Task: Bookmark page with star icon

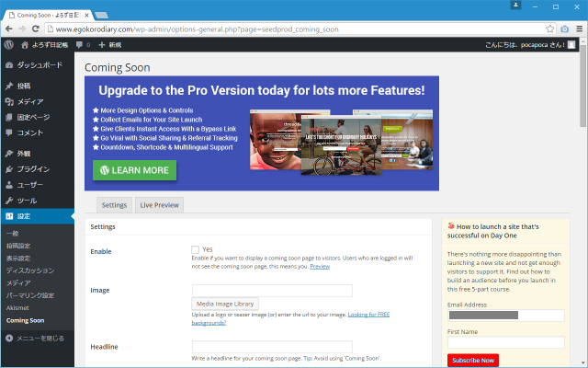Action: pyautogui.click(x=549, y=29)
